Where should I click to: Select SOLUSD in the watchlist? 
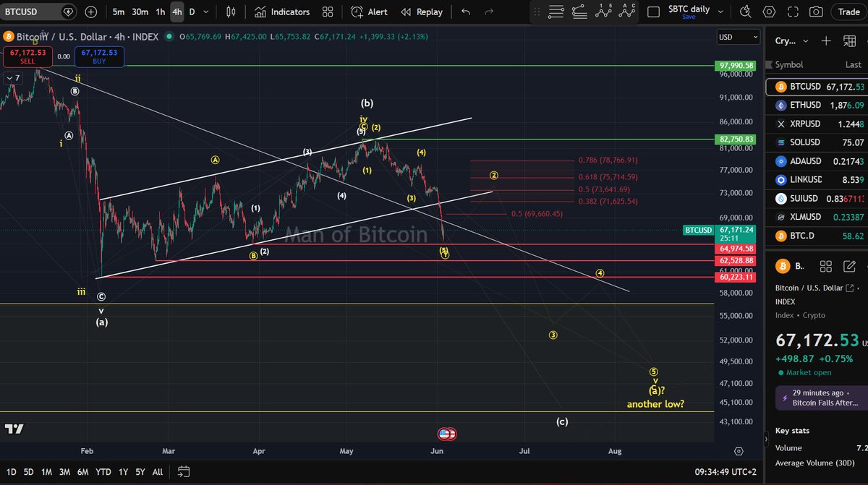(817, 142)
